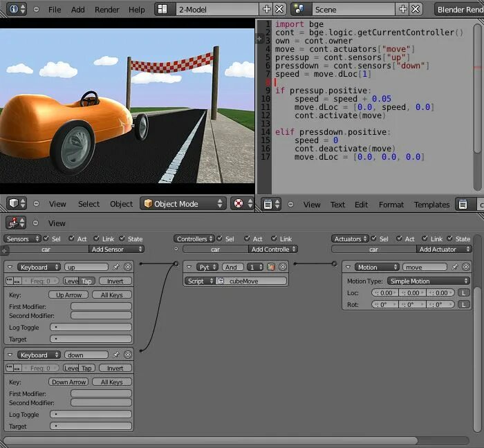
Task: Click Tap on the up sensor
Action: tap(86, 281)
